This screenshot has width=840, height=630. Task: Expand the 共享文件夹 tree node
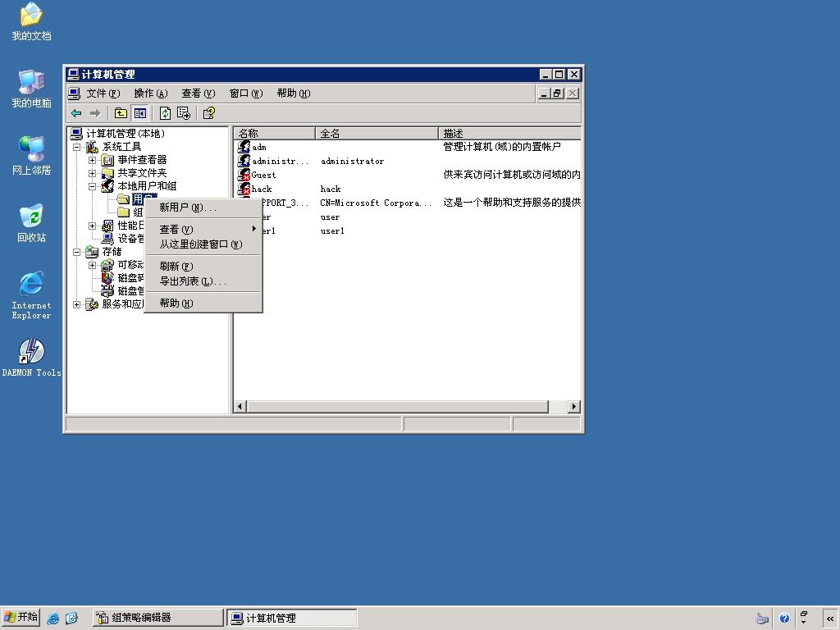pyautogui.click(x=92, y=173)
